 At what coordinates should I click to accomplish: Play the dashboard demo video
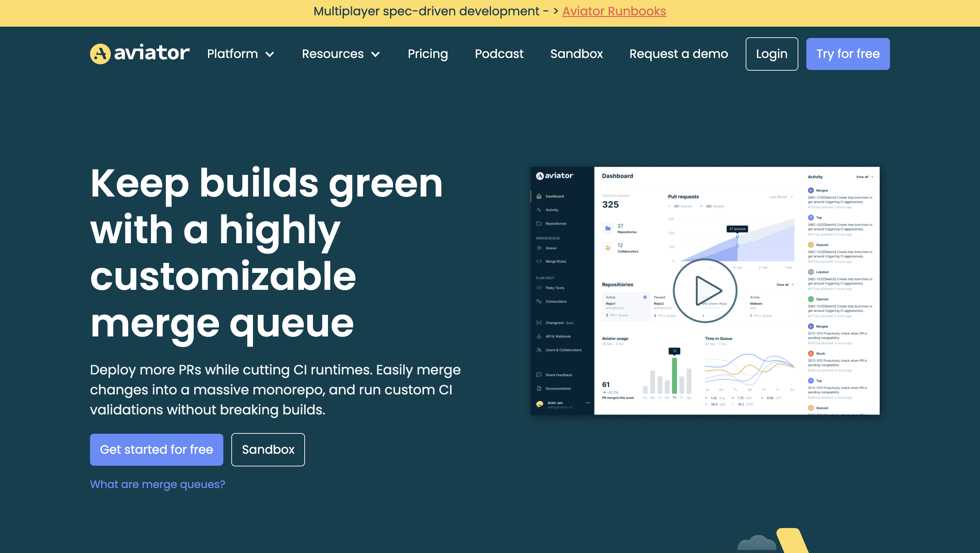705,291
